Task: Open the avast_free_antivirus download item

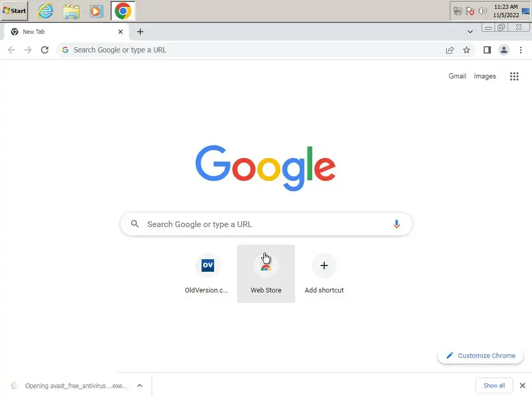Action: (70, 386)
